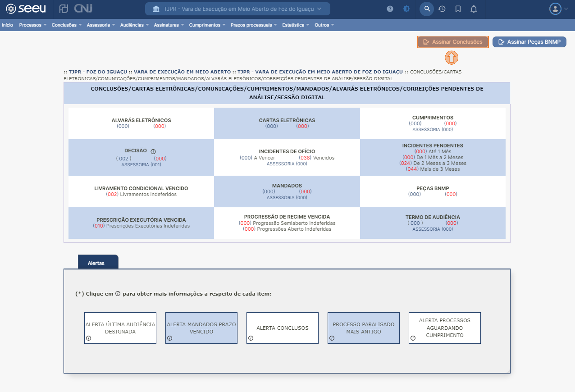Expand the Cumprimentos menu

pyautogui.click(x=207, y=25)
